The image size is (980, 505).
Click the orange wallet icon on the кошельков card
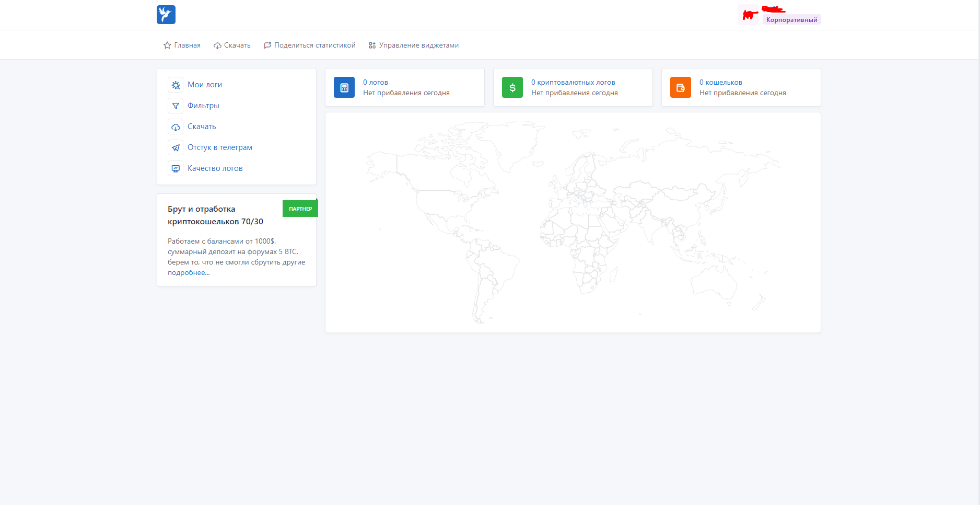[681, 87]
